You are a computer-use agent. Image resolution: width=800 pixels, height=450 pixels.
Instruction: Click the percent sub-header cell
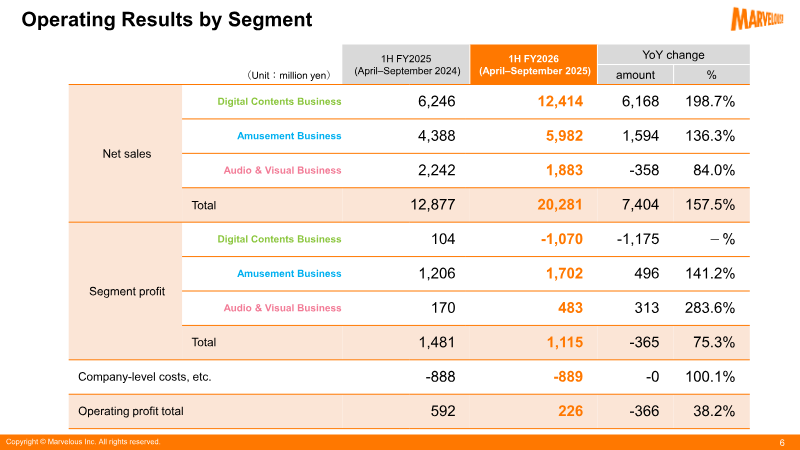click(x=712, y=75)
